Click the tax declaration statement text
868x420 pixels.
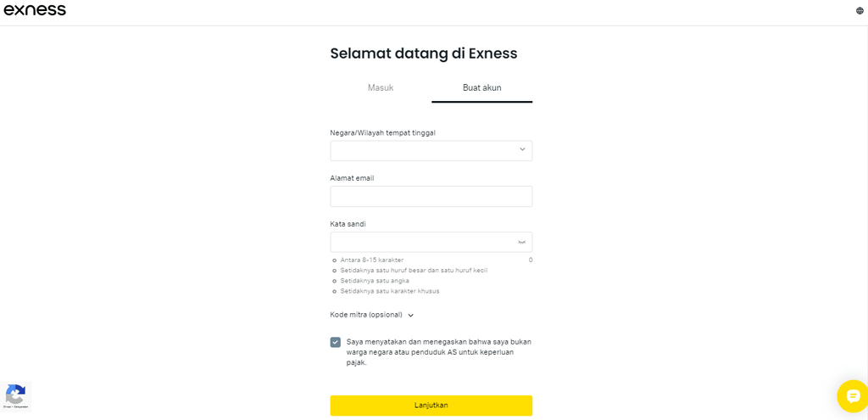[x=438, y=352]
